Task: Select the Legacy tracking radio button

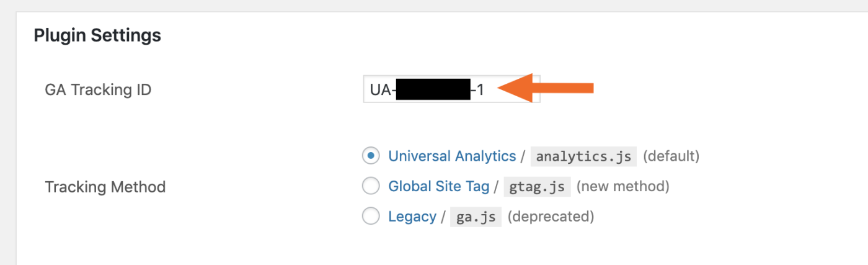Action: pos(371,217)
